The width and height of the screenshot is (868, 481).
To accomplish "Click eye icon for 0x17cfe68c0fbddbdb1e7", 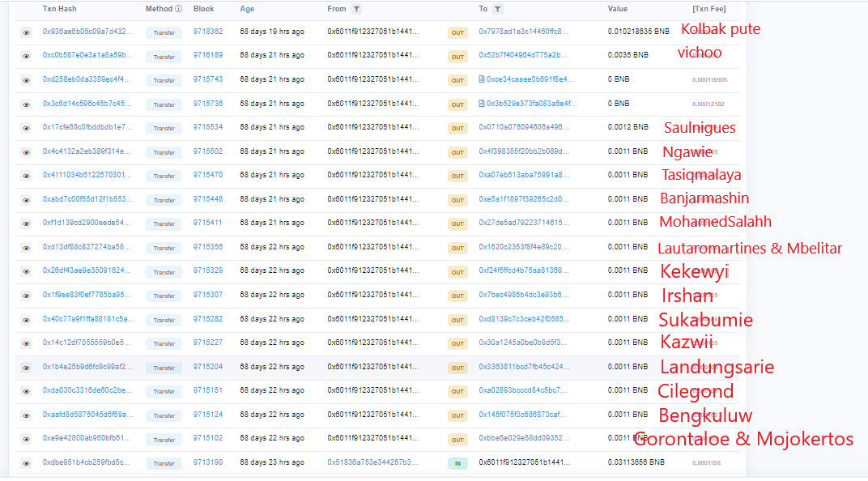I will [26, 128].
